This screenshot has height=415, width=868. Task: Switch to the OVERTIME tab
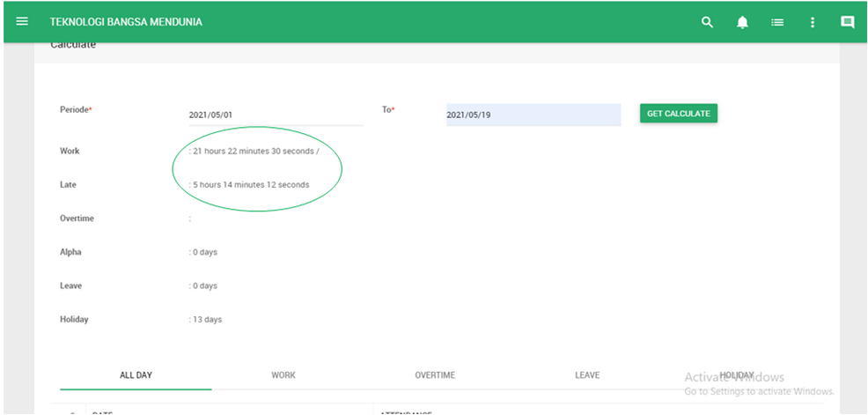point(435,375)
